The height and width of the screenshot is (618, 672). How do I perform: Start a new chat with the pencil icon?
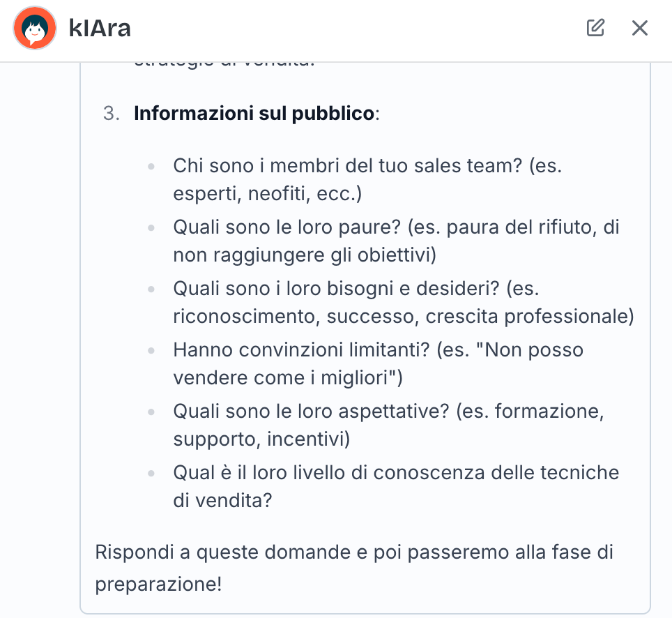(x=595, y=28)
